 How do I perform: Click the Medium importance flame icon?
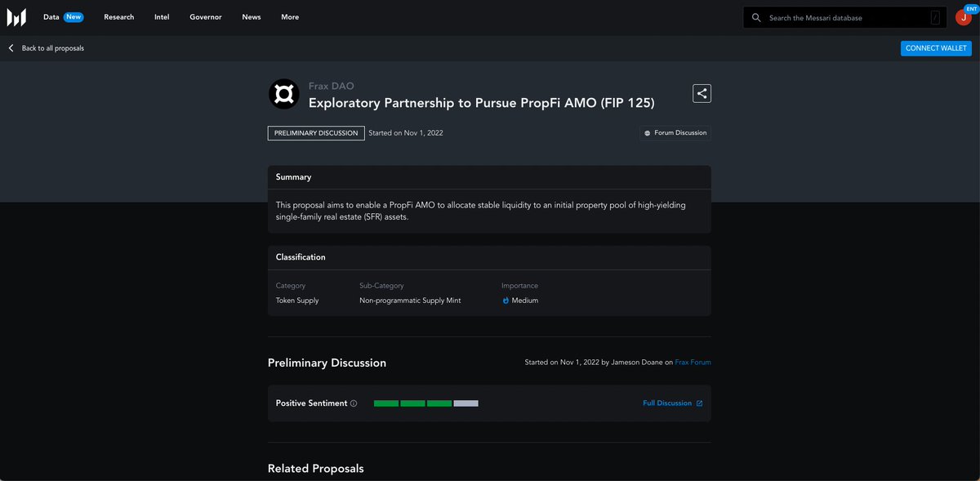(506, 301)
